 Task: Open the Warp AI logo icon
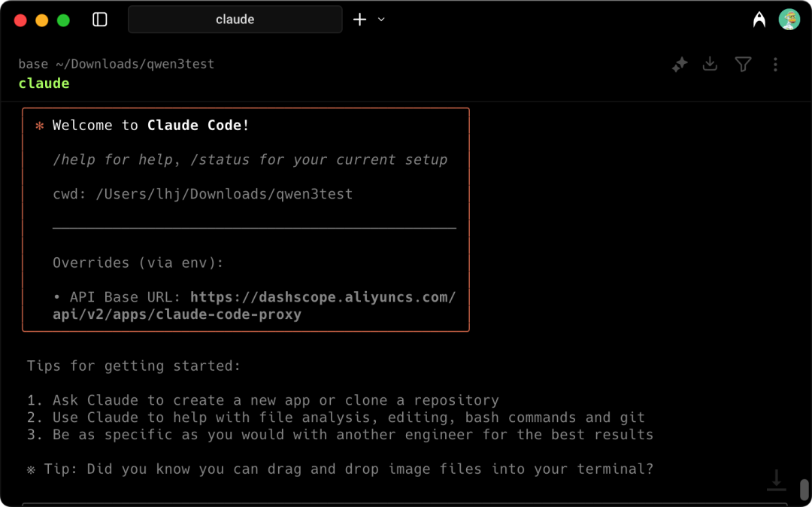[759, 20]
